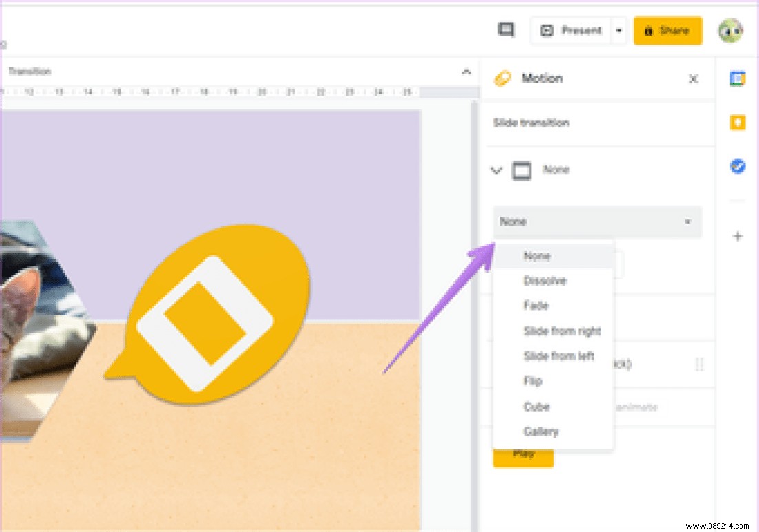Select the Dissolve transition
Screen dimensions: 759x532
[546, 281]
